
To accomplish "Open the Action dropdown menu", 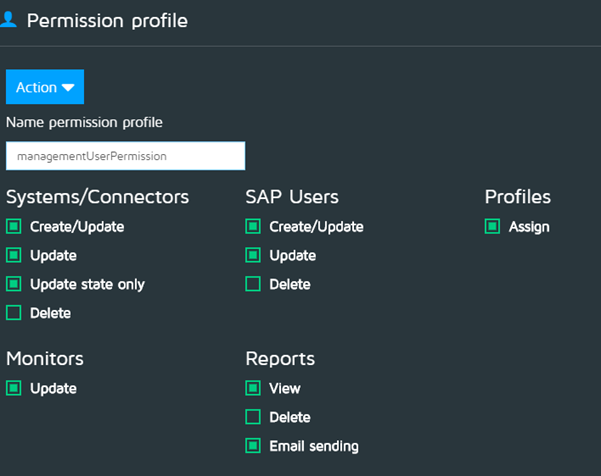I will pyautogui.click(x=45, y=87).
